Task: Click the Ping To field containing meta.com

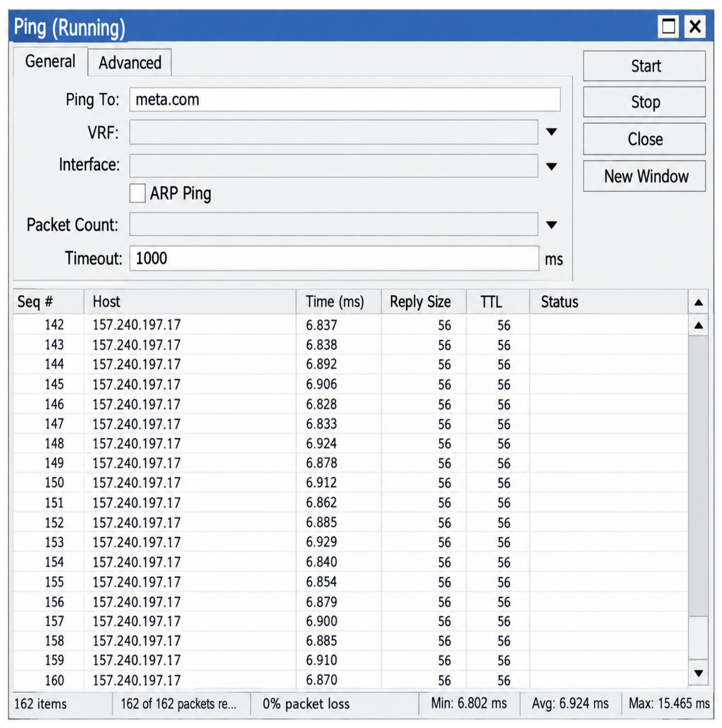Action: [x=345, y=100]
